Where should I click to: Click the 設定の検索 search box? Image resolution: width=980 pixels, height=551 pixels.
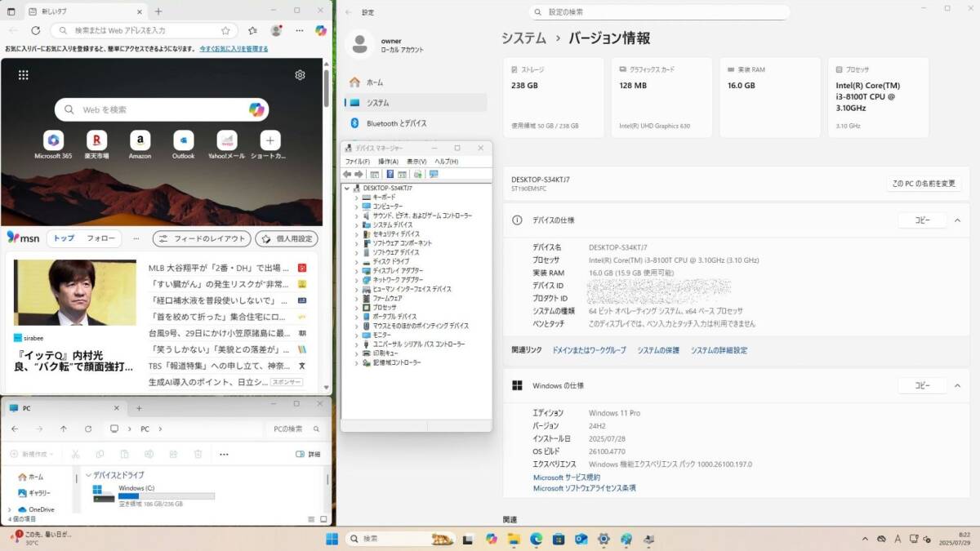(x=659, y=12)
